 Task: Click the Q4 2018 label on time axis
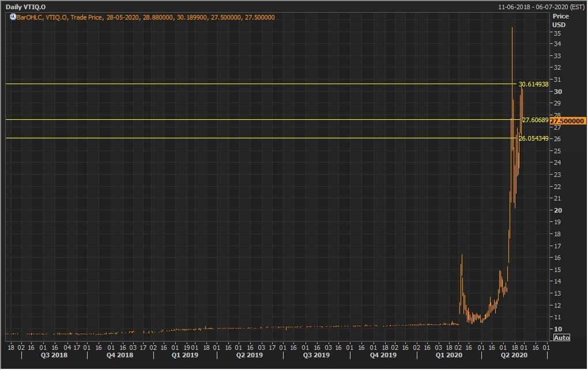click(119, 356)
